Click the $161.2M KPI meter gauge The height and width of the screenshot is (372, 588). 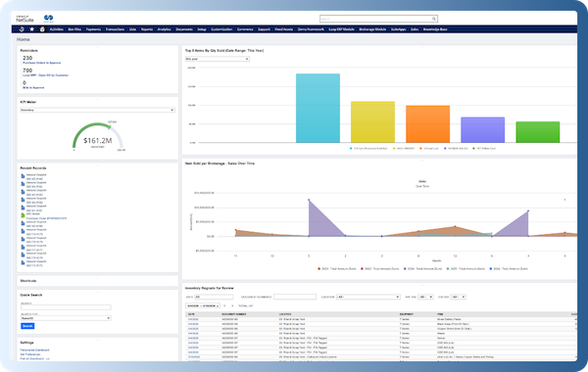[97, 137]
